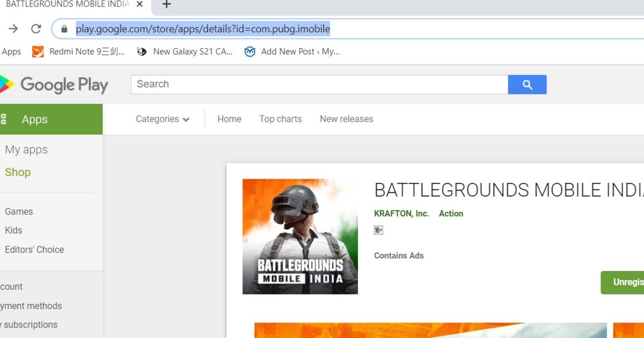This screenshot has height=338, width=644.
Task: Open the first app screenshot preview
Action: [x=430, y=330]
